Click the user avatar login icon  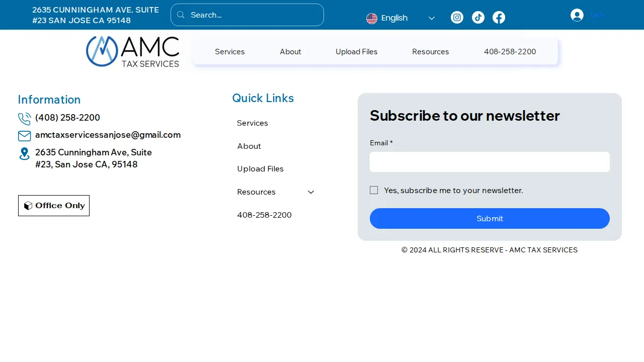(577, 15)
